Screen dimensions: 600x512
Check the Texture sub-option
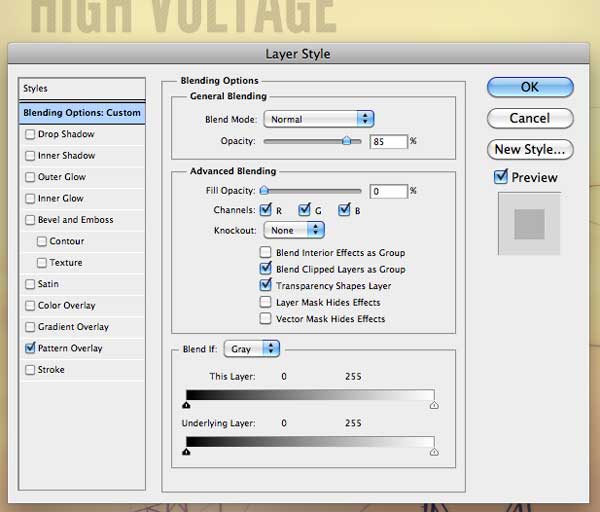click(x=42, y=263)
